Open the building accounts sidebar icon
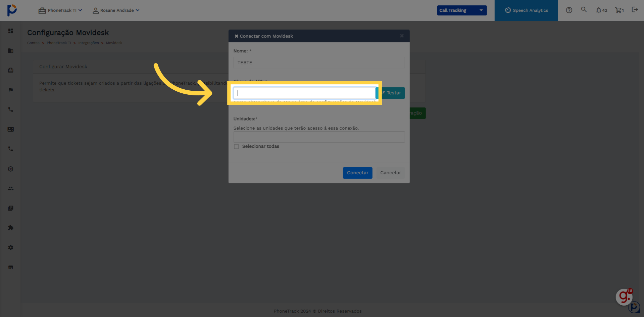The image size is (644, 317). pos(11,51)
